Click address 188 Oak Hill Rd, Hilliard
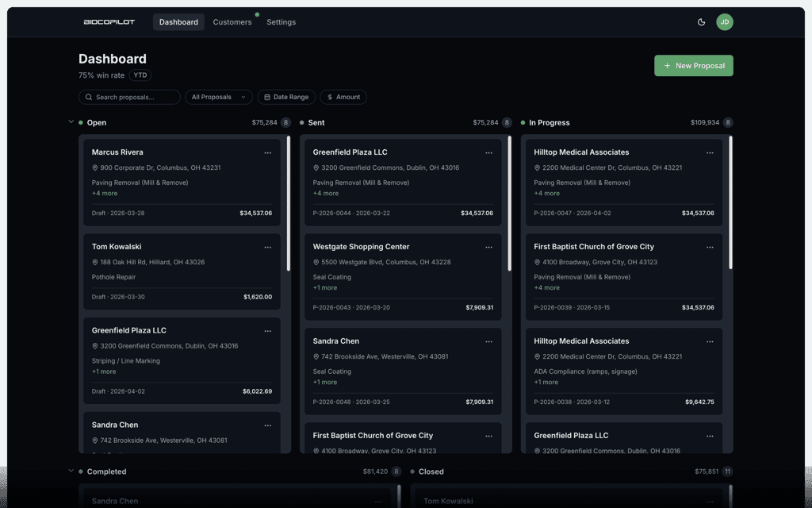 point(152,262)
